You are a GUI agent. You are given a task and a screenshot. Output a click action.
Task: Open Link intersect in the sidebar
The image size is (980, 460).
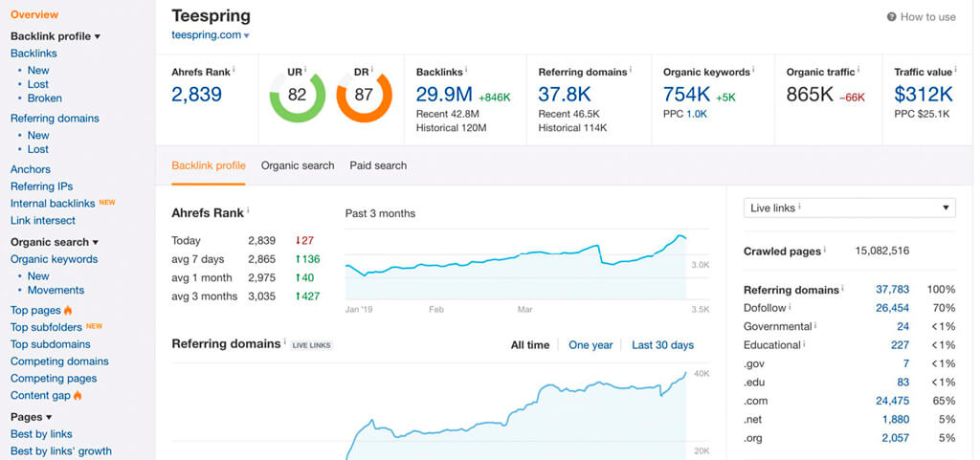point(42,220)
